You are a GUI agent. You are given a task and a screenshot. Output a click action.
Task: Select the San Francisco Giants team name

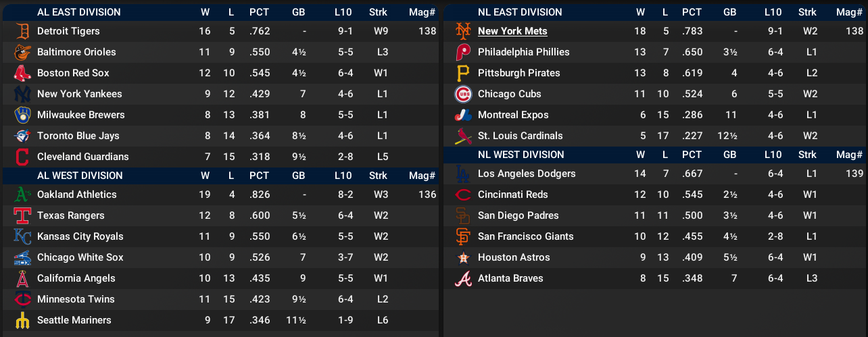[x=525, y=236]
